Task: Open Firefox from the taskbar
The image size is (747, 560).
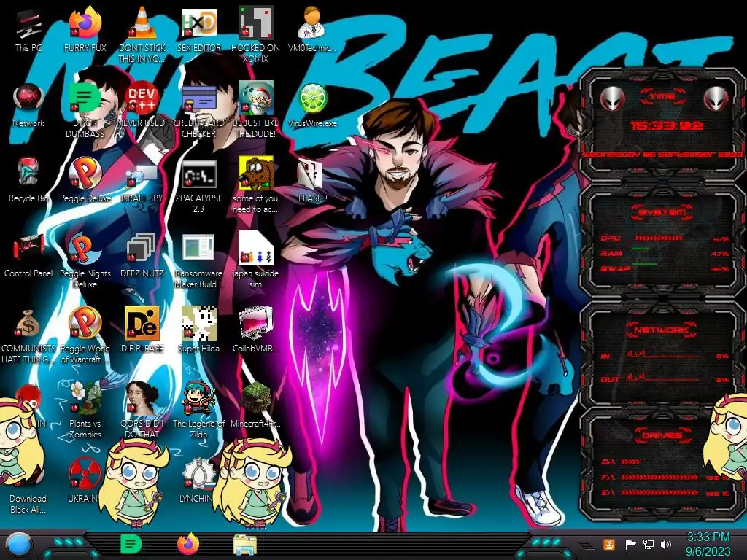Action: pyautogui.click(x=187, y=544)
